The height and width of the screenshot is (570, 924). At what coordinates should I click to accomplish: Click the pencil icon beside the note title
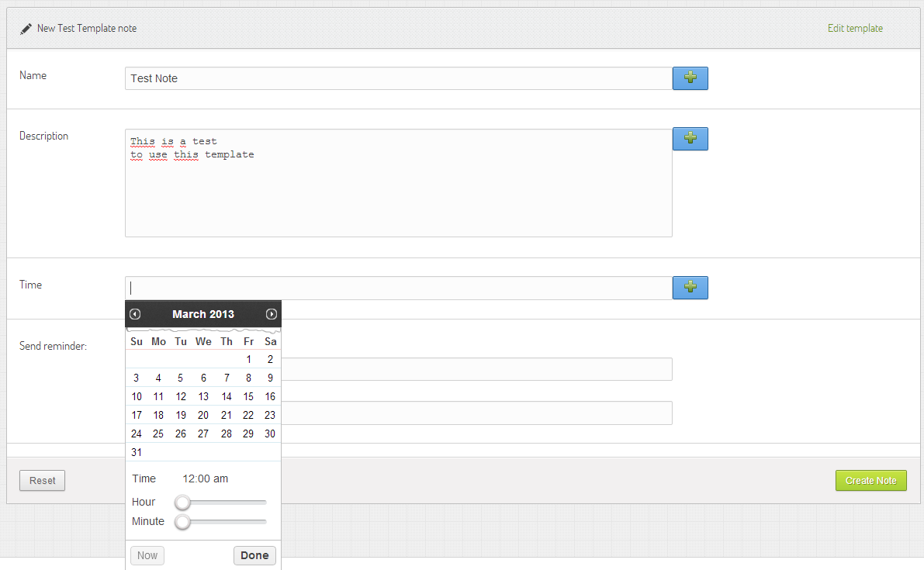tap(26, 28)
